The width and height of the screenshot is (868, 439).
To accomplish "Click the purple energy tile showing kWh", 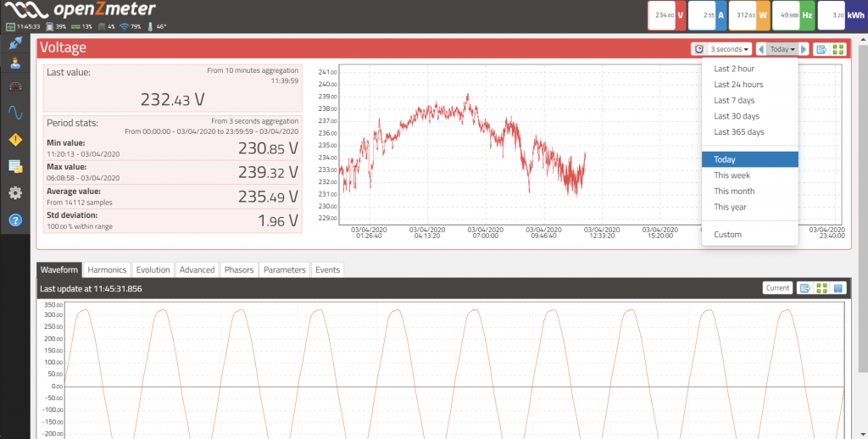I will 843,15.
